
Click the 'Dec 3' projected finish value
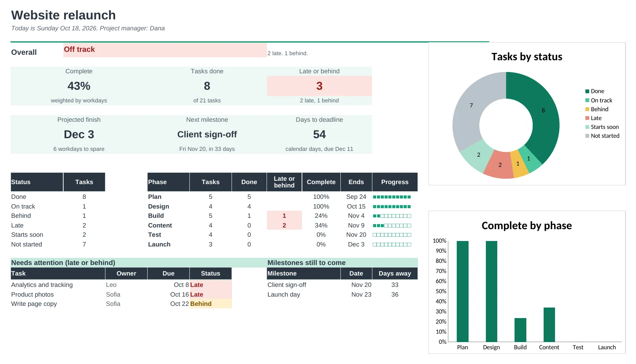(79, 134)
